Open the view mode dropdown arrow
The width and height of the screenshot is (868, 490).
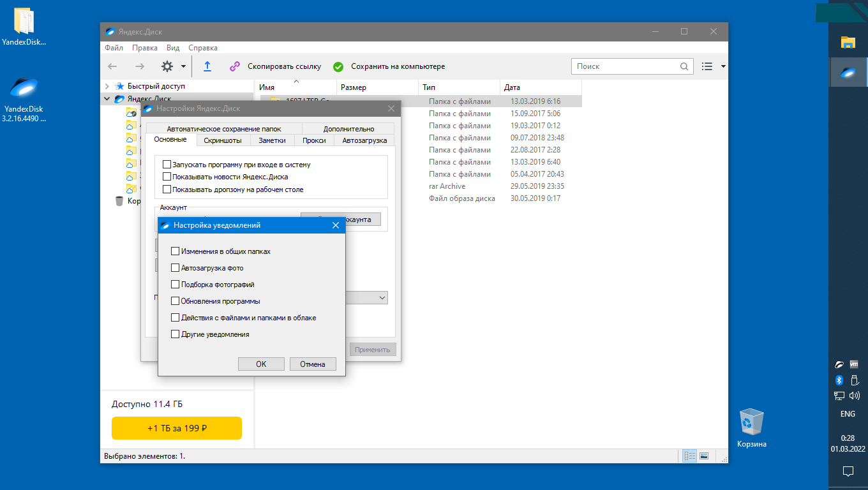point(723,66)
